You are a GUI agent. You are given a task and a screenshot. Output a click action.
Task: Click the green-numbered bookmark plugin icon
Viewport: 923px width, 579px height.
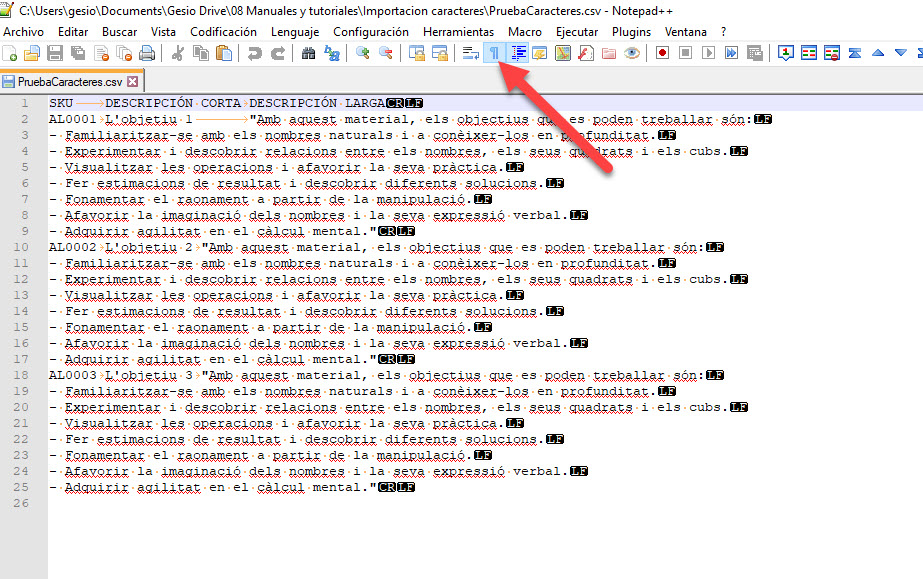tap(785, 54)
